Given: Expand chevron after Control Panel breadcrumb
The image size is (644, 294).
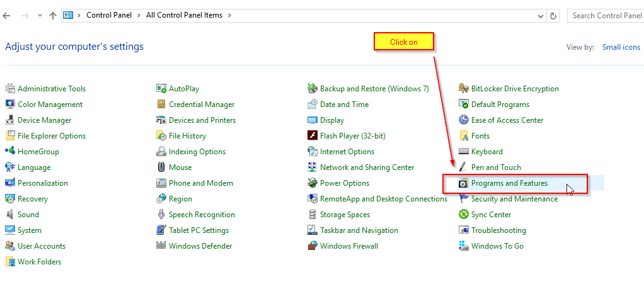Looking at the screenshot, I should pyautogui.click(x=139, y=15).
